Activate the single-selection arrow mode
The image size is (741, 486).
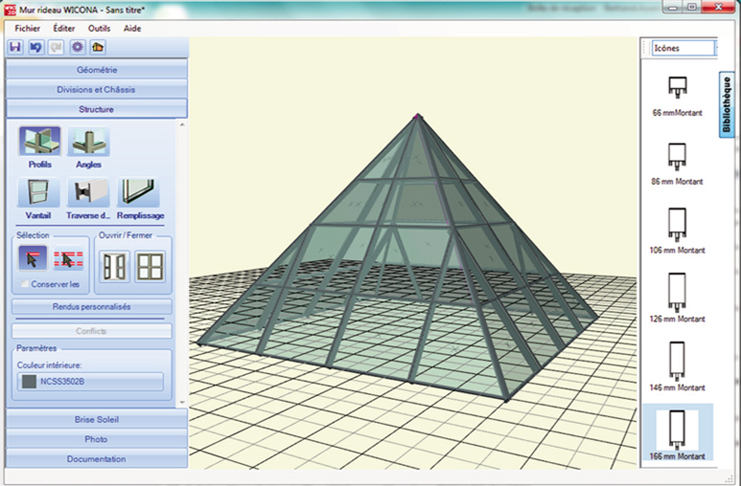[x=32, y=260]
